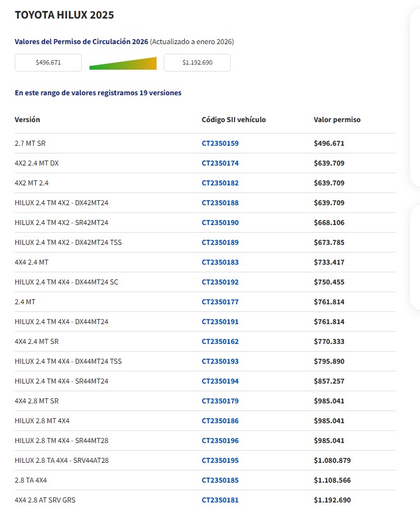The width and height of the screenshot is (420, 514).
Task: Click the green-to-orange price range bar
Action: pyautogui.click(x=123, y=63)
